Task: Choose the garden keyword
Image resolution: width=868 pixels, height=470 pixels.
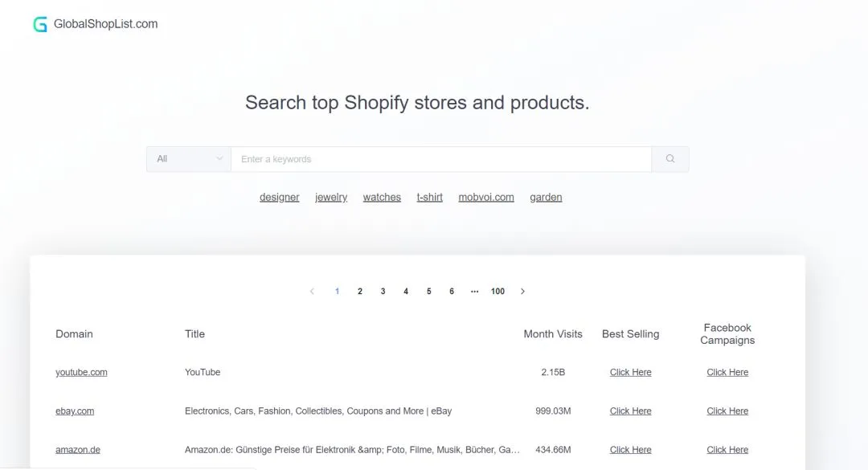Action: pos(546,197)
